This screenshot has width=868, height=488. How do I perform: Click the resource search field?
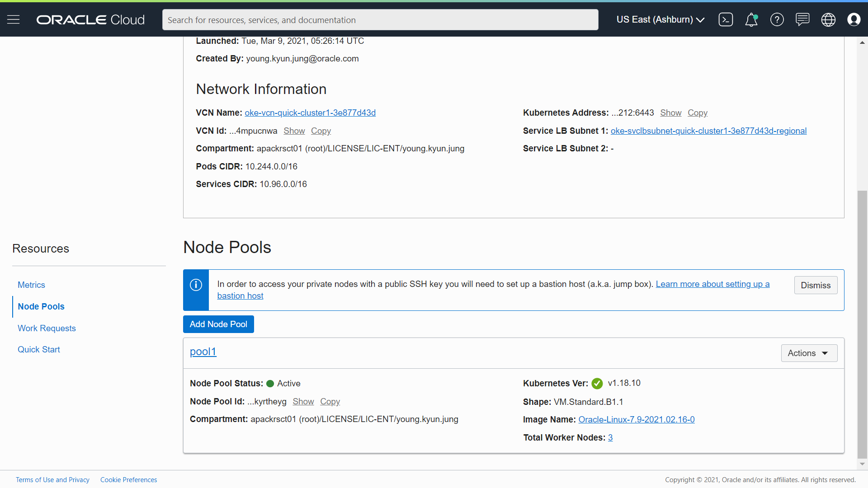[380, 20]
